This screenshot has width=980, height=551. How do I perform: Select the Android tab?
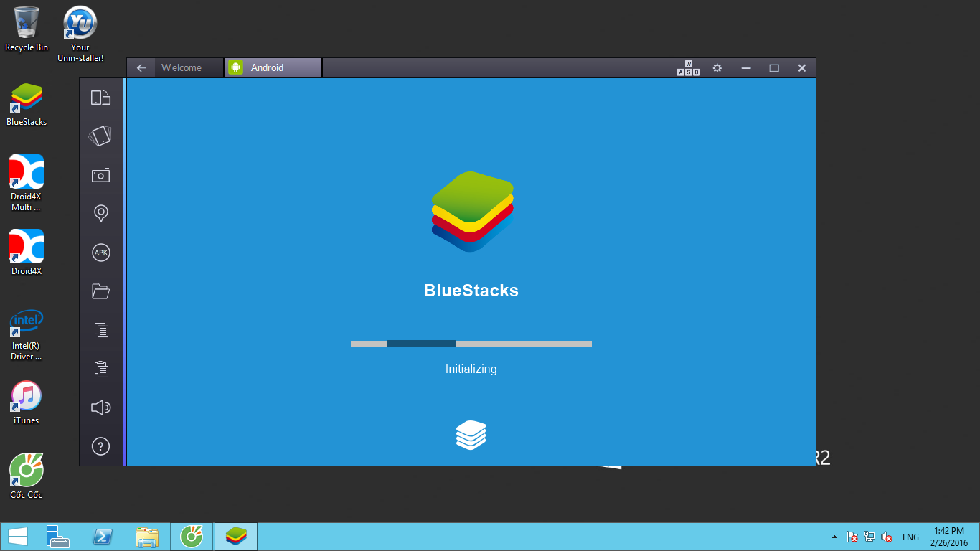tap(273, 68)
